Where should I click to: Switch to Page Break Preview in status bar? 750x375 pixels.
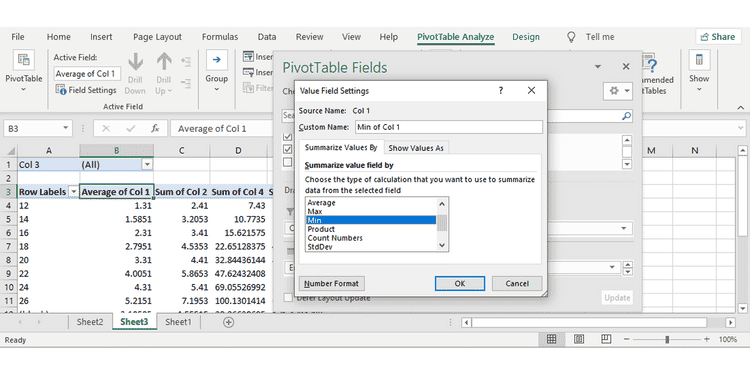pyautogui.click(x=606, y=339)
